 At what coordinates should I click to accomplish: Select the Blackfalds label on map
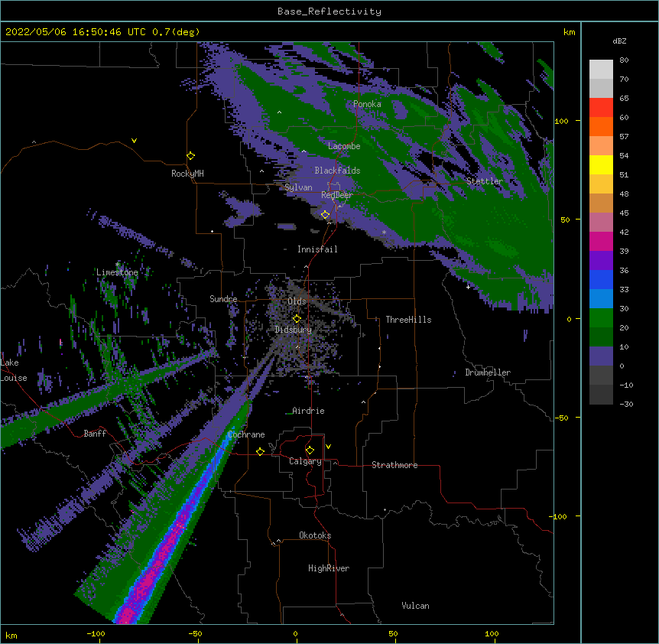tap(337, 171)
